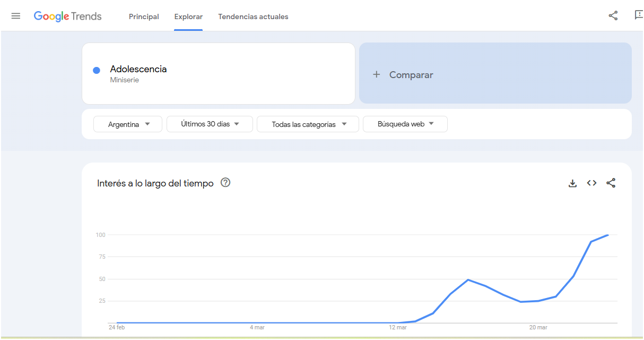The image size is (644, 340).
Task: Click the mid-March bump near 50 on the line
Action: 468,279
